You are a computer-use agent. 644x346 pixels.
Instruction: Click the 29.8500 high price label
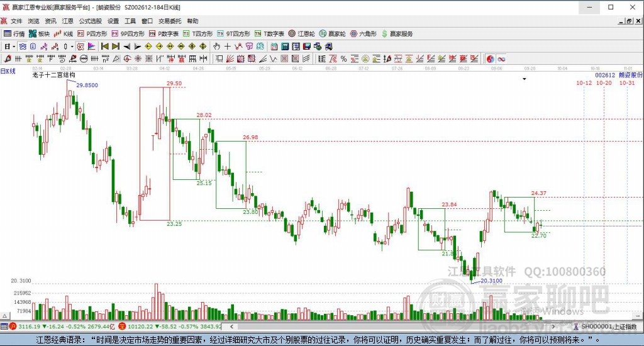tap(87, 85)
